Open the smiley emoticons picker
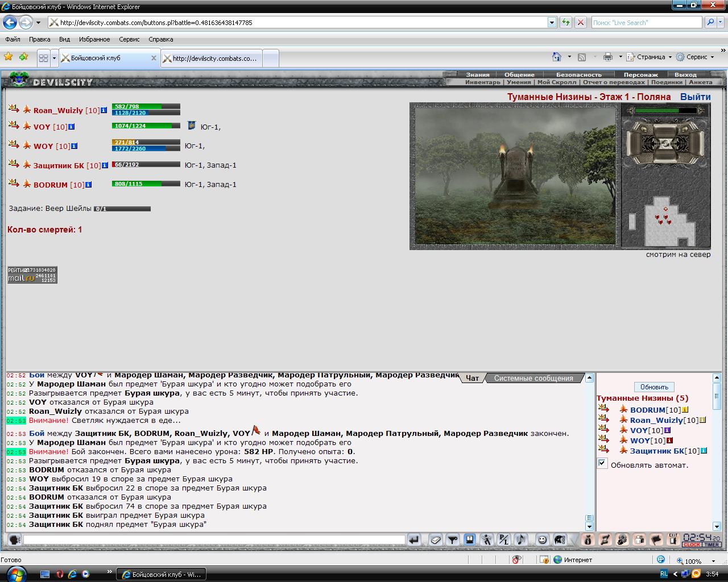This screenshot has width=728, height=582. [543, 540]
